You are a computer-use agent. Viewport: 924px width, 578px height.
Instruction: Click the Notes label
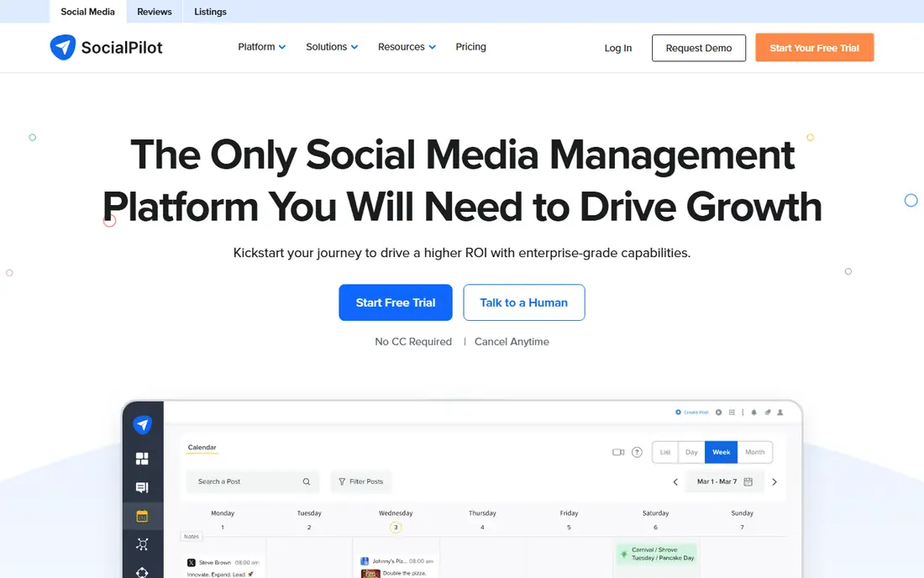pyautogui.click(x=192, y=537)
